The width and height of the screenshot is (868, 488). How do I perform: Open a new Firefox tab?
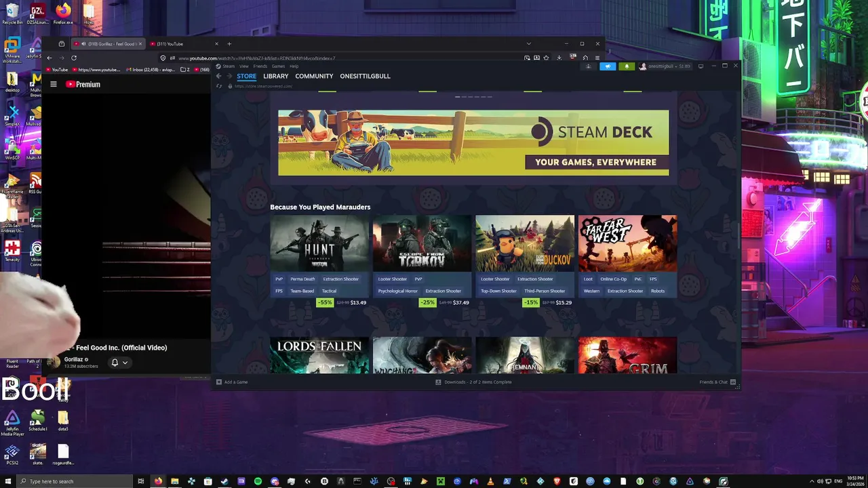click(229, 44)
